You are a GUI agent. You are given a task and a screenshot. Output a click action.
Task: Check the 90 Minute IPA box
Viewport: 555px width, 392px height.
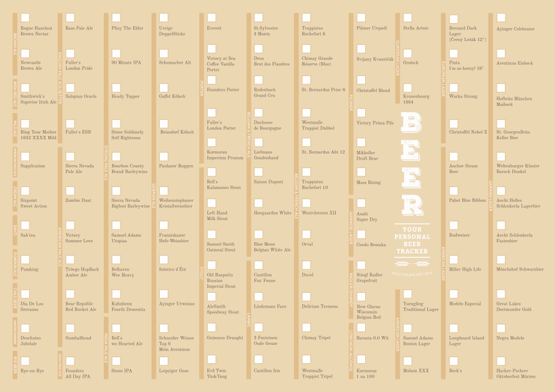click(x=116, y=53)
